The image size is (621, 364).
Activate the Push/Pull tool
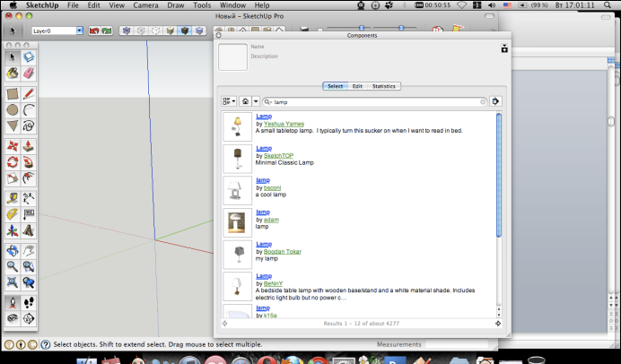(x=29, y=144)
